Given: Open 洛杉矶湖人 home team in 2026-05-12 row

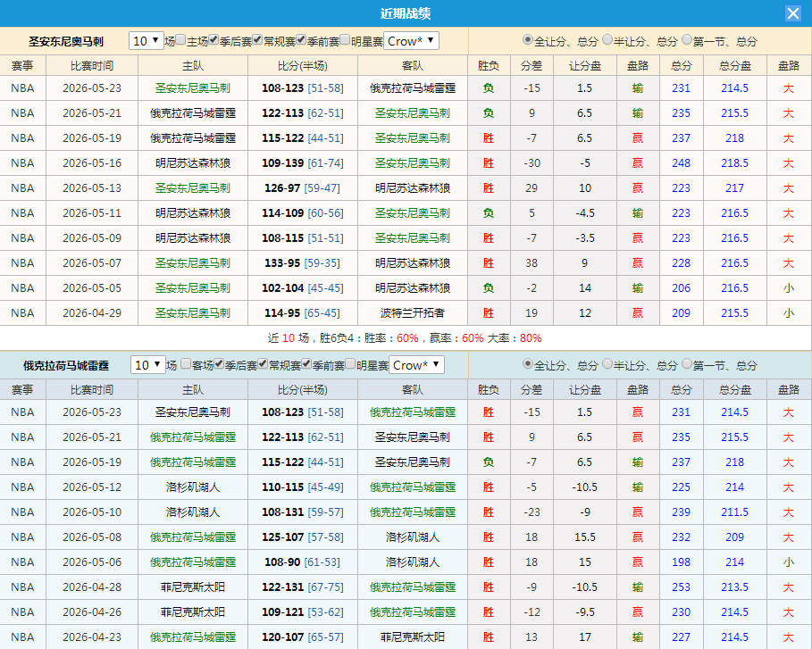Looking at the screenshot, I should click(x=193, y=487).
